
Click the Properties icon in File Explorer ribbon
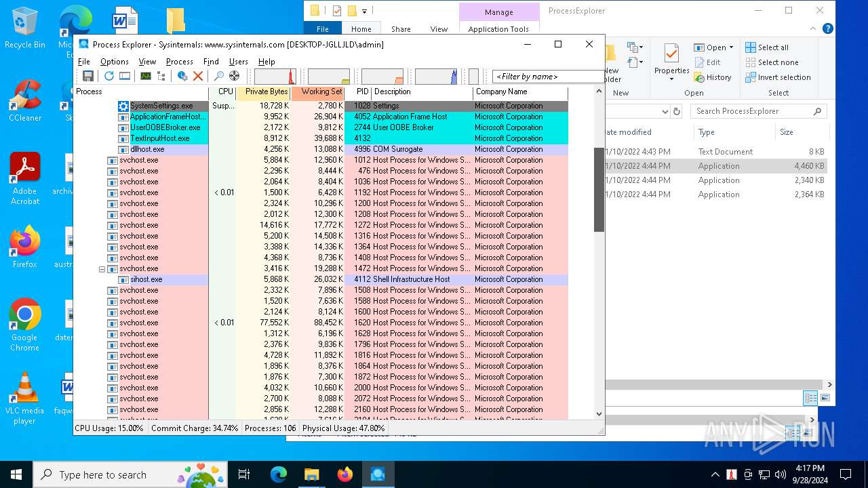[x=671, y=54]
